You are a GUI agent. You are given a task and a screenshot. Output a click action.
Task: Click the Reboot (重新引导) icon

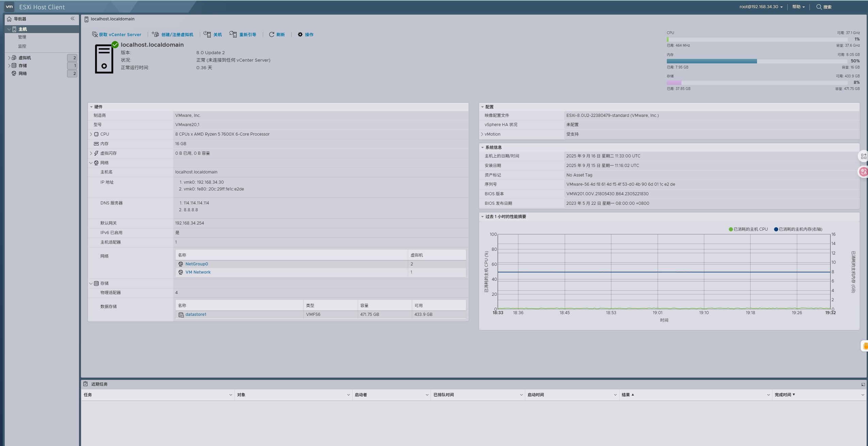tap(233, 34)
